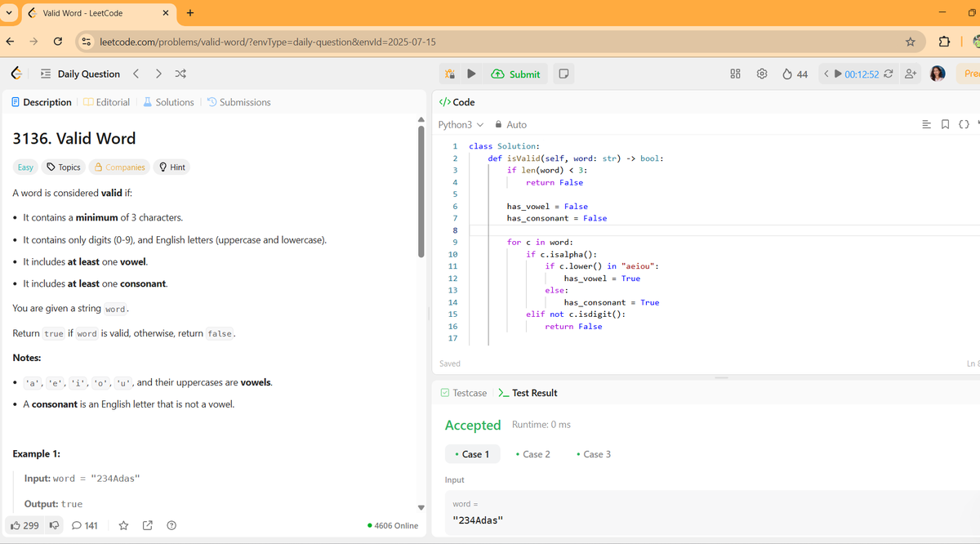Open the debugger bug icon
980x544 pixels.
tap(449, 74)
